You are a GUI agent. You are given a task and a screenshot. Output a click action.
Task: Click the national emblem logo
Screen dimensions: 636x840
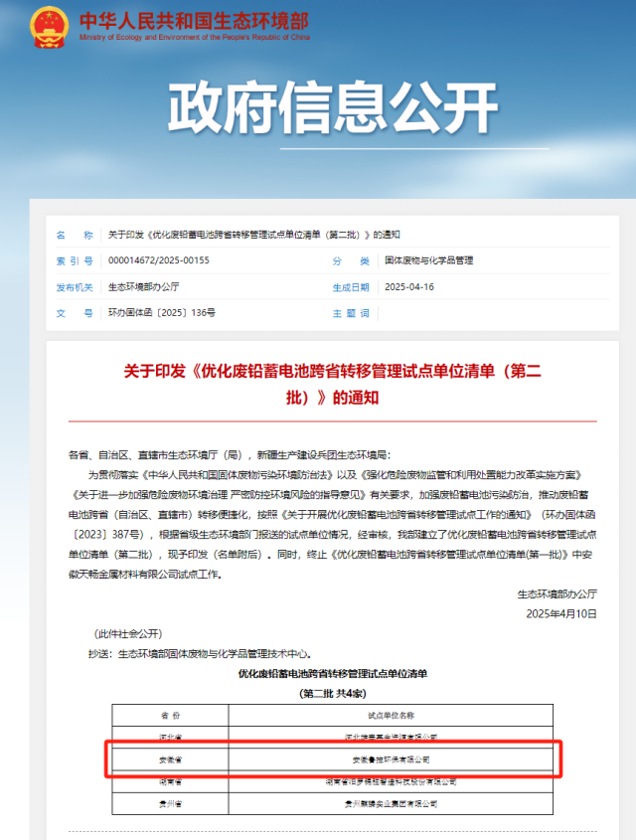[49, 27]
